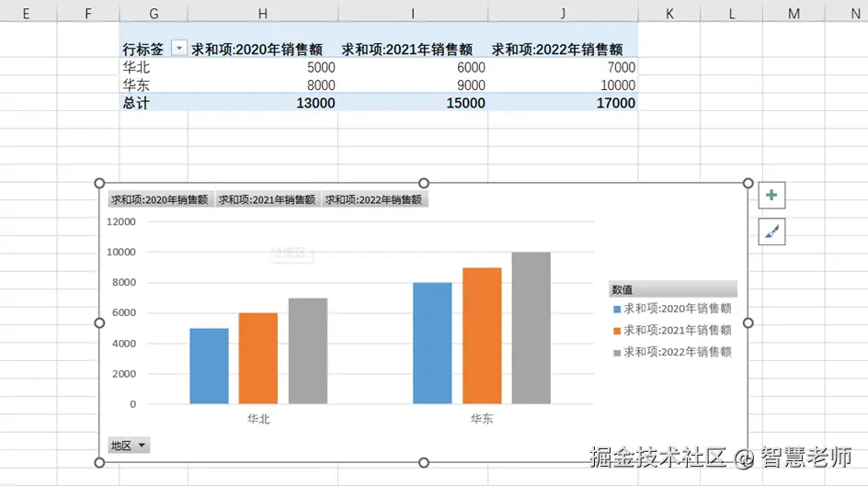
Task: Select the total cell 15000
Action: pyautogui.click(x=413, y=103)
